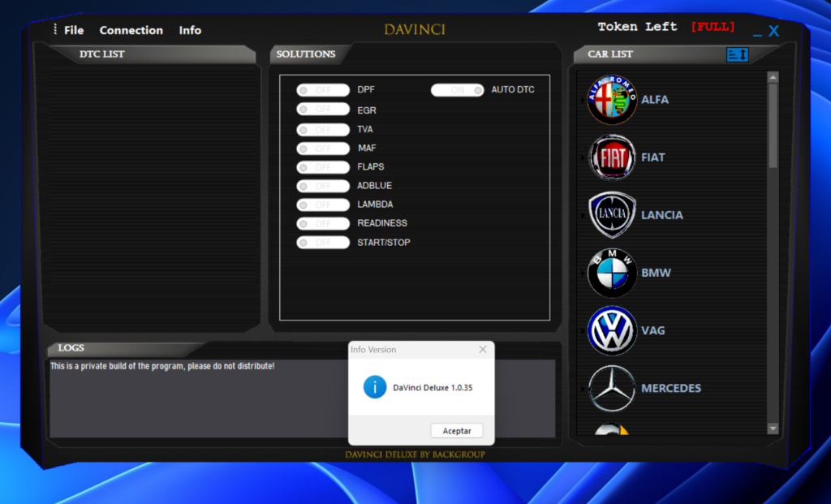The height and width of the screenshot is (504, 831).
Task: Select the MERCEDES label in car list
Action: pyautogui.click(x=671, y=389)
